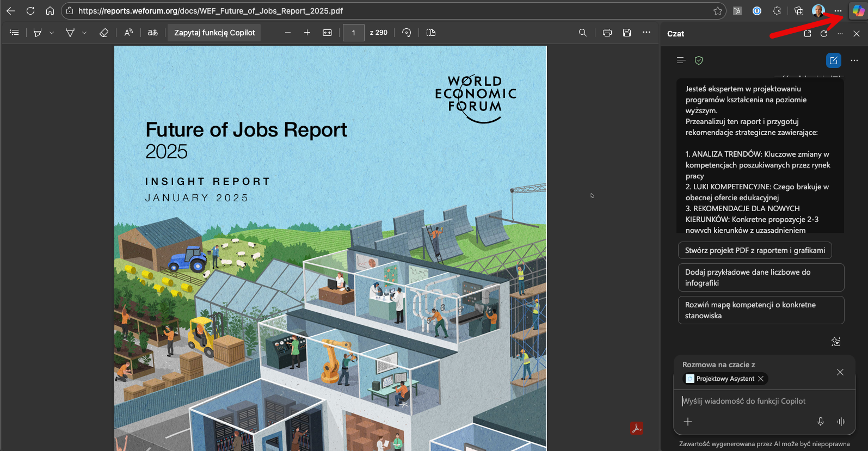Select suggestion 'Dodaj przykładowe dane liczbowe do infografiki'
Screen dimensions: 868x451
[760, 277]
